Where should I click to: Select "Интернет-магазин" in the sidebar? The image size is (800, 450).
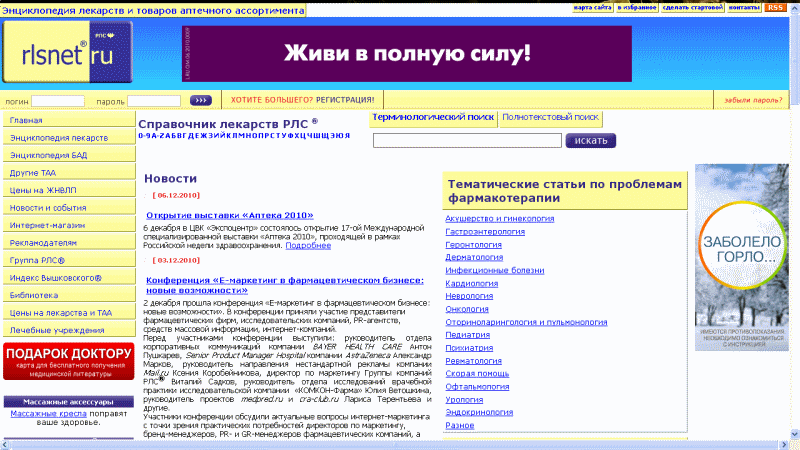(69, 225)
